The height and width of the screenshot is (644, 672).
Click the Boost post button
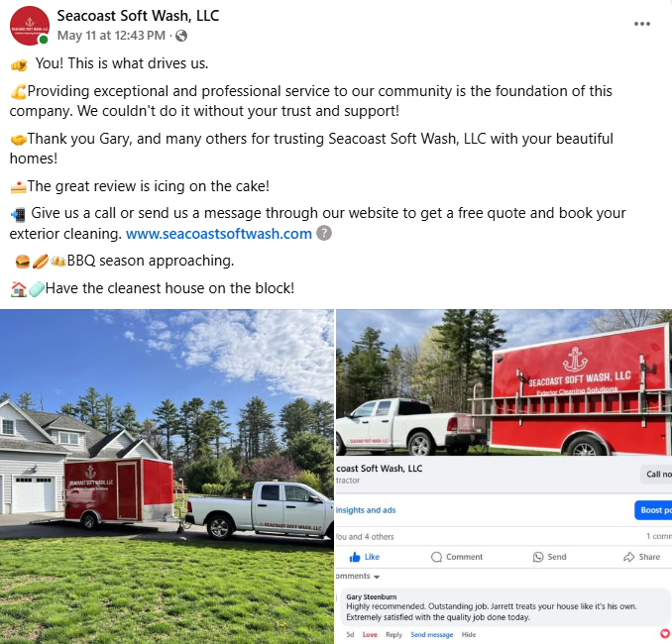pos(653,510)
